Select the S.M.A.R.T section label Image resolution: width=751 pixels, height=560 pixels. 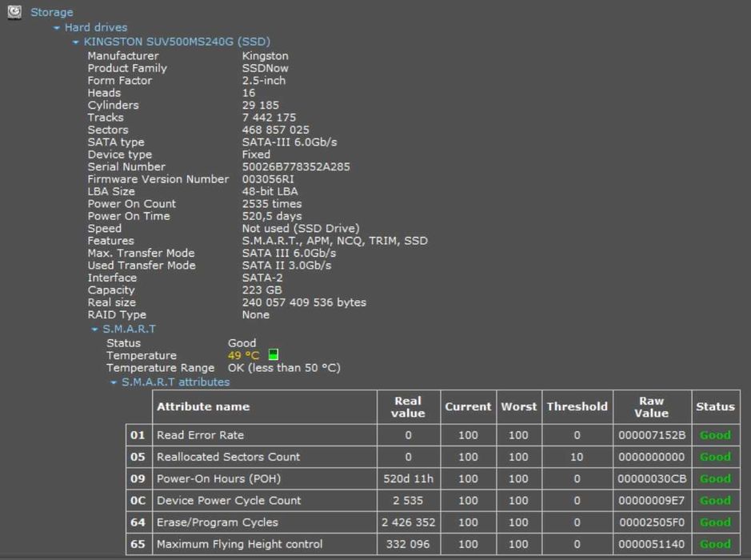tap(129, 329)
